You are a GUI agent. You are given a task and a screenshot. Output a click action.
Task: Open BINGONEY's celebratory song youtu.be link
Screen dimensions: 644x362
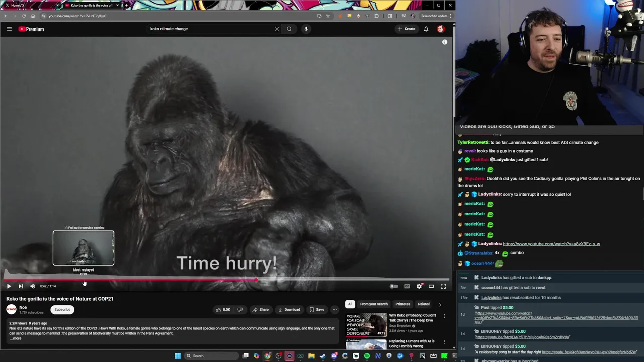589,352
